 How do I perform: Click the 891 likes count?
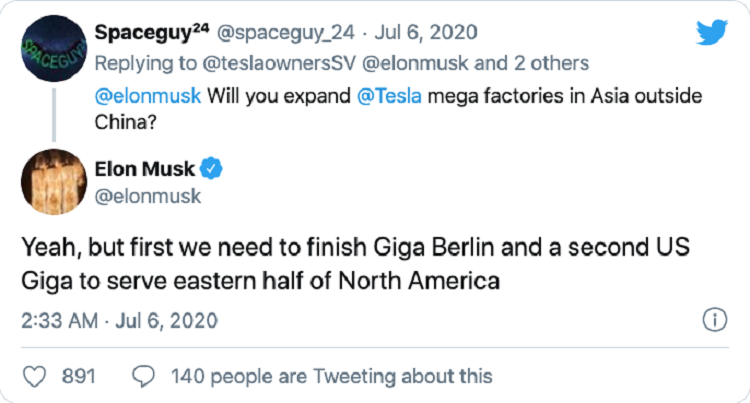(x=78, y=376)
